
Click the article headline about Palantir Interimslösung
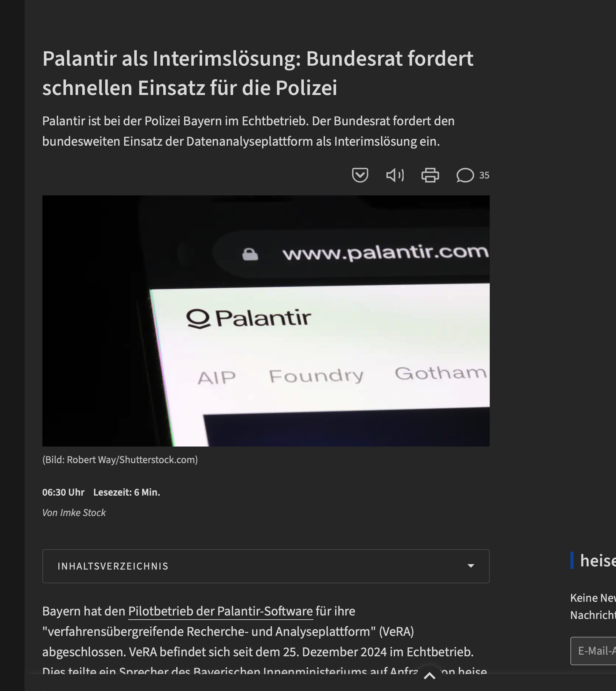[x=258, y=73]
